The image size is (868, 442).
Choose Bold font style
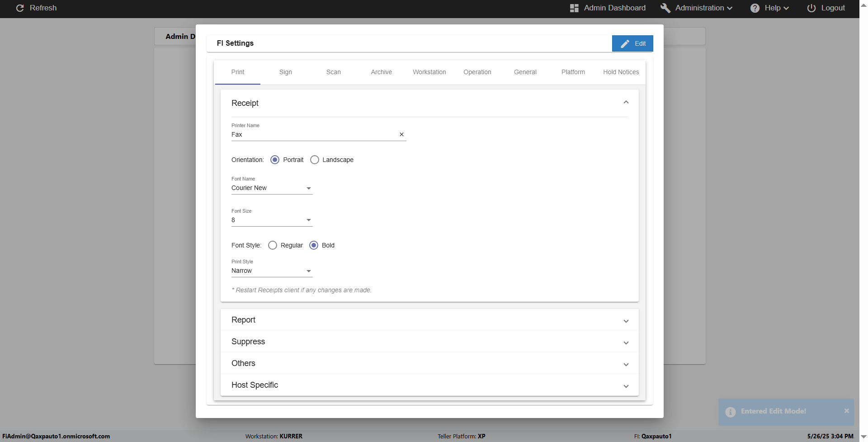[314, 245]
